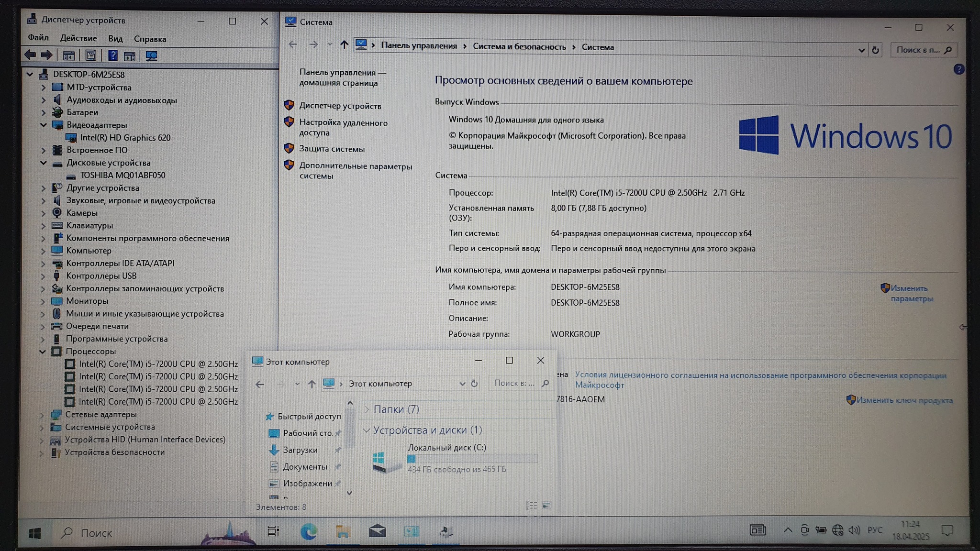The width and height of the screenshot is (980, 551).
Task: Open the Действие menu
Action: [78, 38]
